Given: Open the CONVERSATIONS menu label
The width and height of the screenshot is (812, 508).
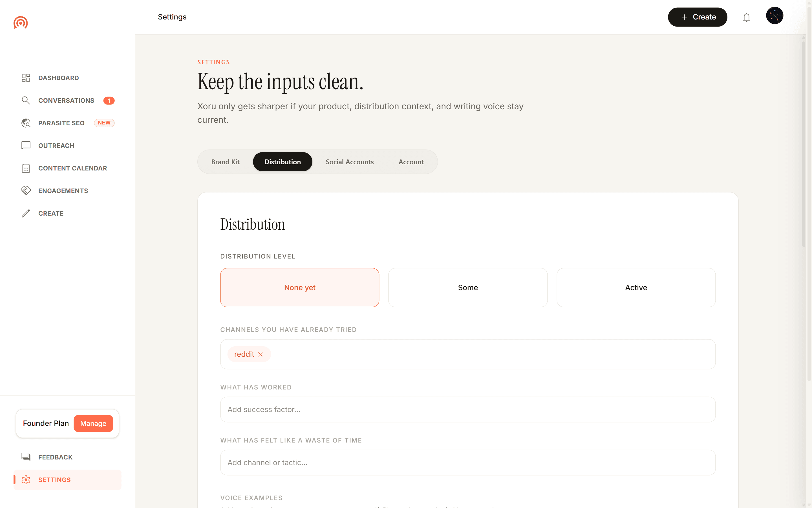Looking at the screenshot, I should (x=66, y=100).
